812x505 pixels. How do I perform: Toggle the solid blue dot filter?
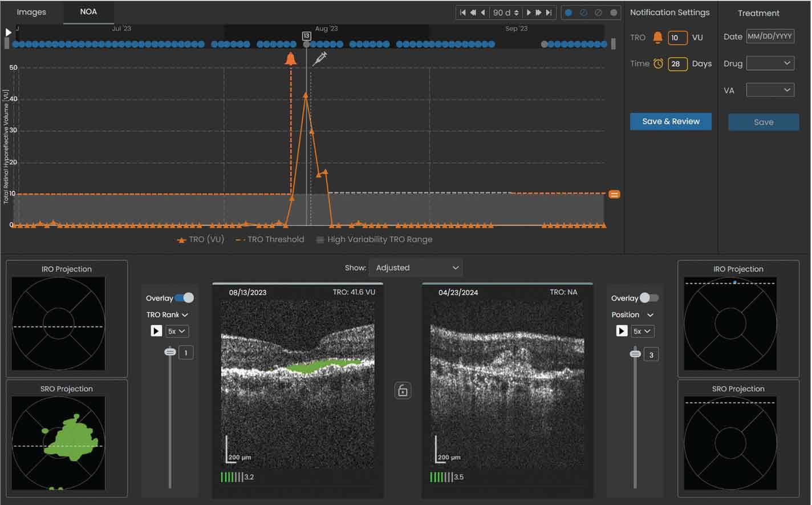pos(569,13)
